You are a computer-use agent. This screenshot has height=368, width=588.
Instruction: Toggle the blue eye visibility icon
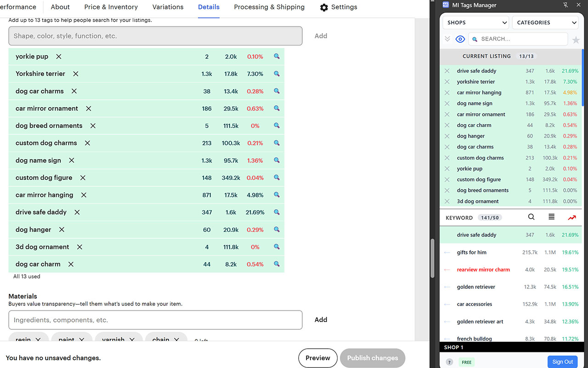(460, 39)
